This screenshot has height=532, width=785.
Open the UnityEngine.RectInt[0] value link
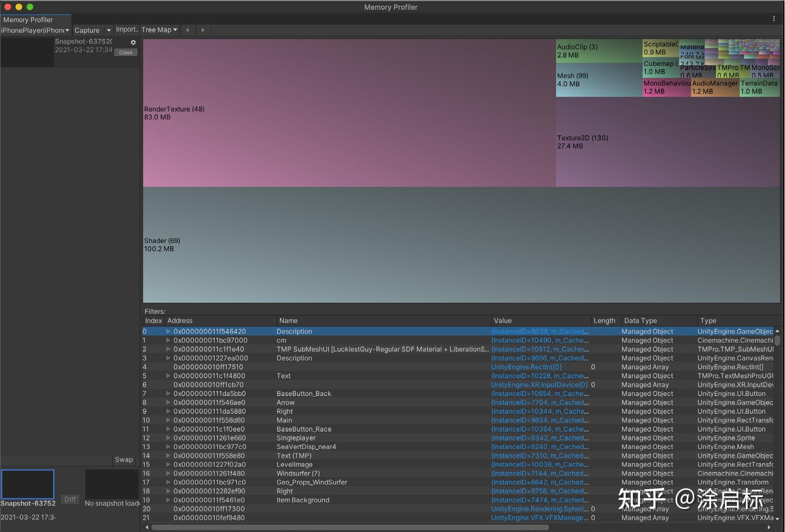pos(526,367)
